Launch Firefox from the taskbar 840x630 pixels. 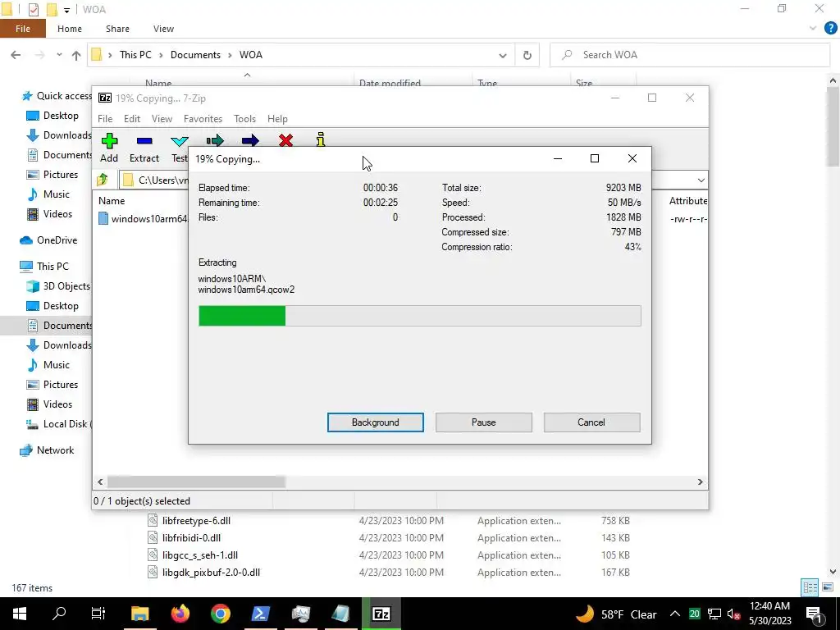click(180, 614)
